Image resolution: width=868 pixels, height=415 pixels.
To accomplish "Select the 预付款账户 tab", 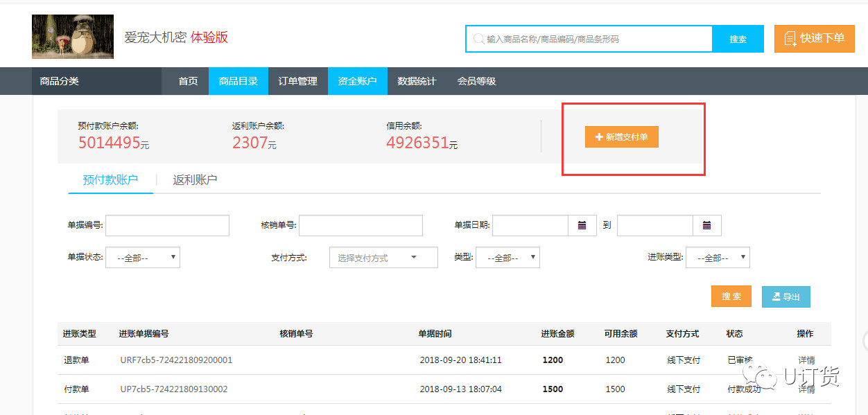I will [x=110, y=180].
